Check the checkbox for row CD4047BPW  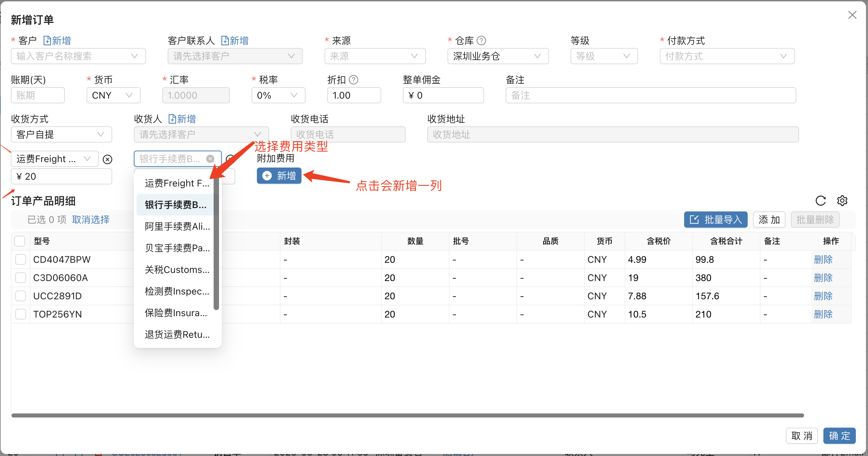(20, 259)
